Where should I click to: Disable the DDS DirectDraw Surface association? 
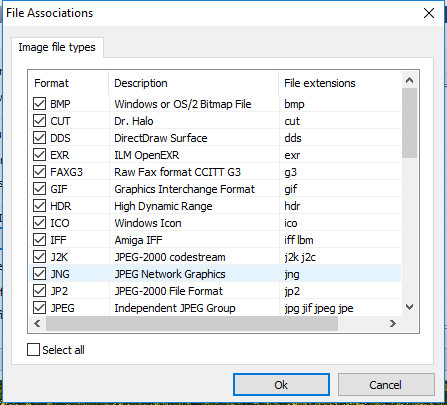coord(39,138)
